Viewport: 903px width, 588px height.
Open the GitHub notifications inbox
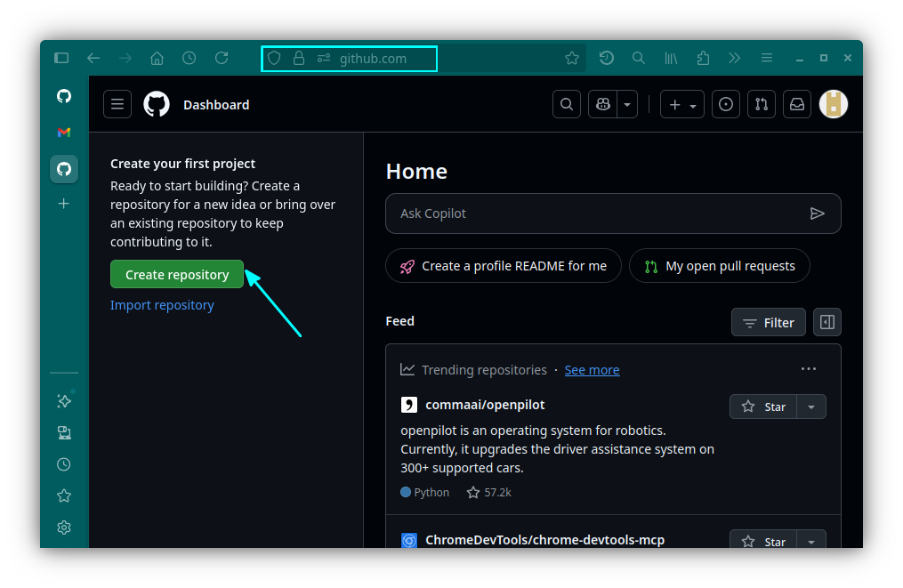(796, 104)
